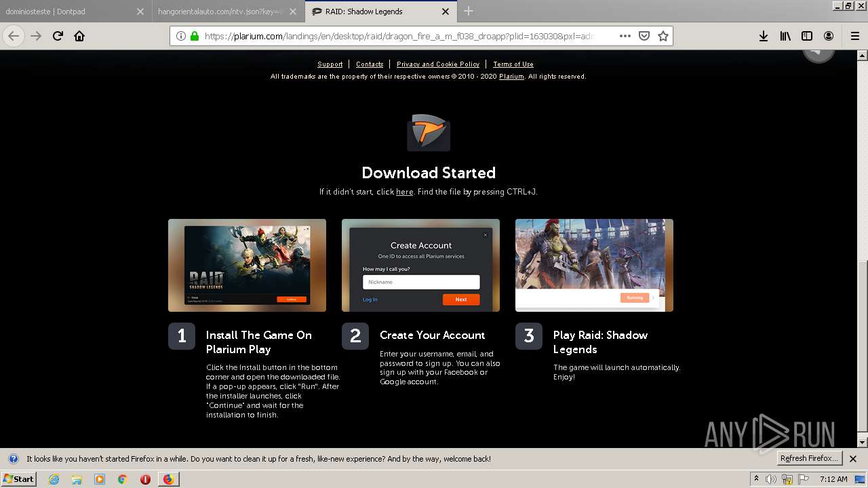Switch to the hangorientalauto.com tab
This screenshot has width=868, height=488.
click(229, 12)
